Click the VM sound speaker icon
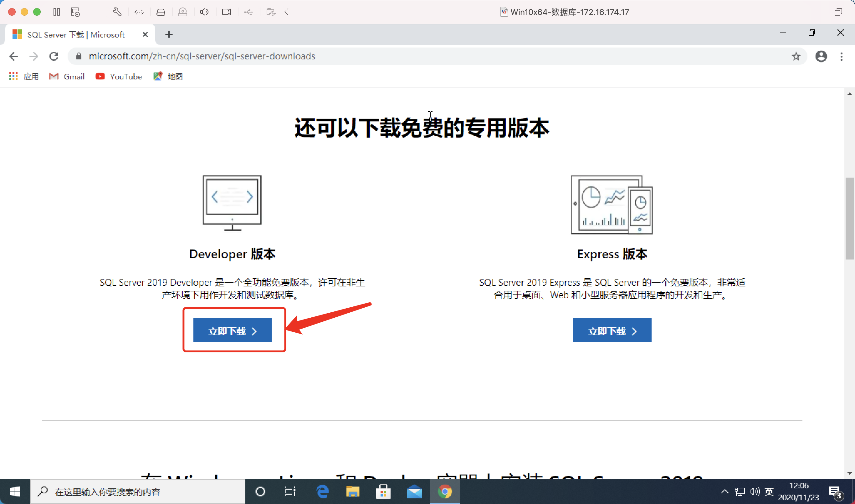The image size is (855, 504). 204,12
